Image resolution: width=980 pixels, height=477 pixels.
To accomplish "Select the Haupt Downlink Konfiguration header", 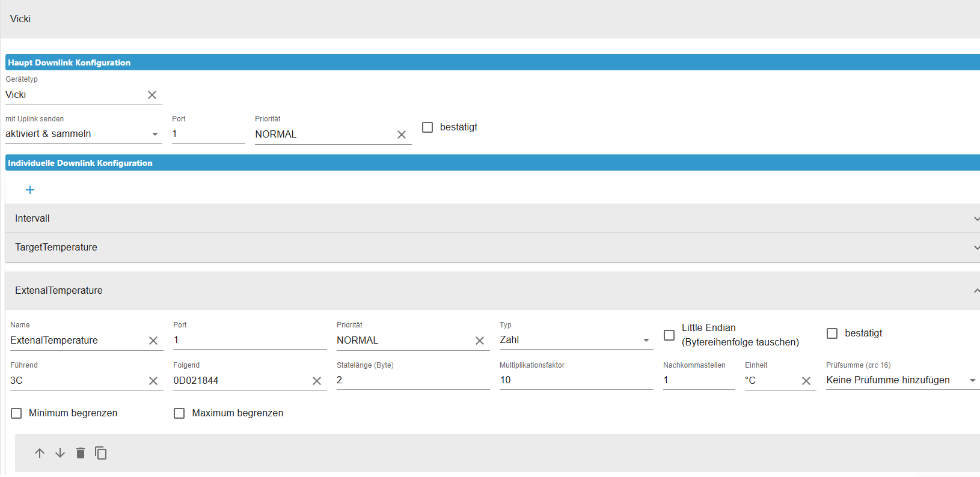I will pos(492,62).
